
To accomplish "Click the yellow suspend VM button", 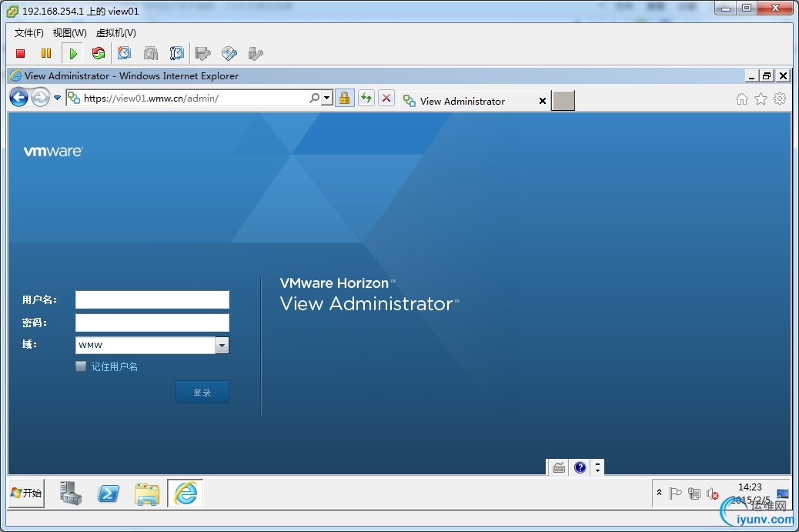I will pos(46,53).
